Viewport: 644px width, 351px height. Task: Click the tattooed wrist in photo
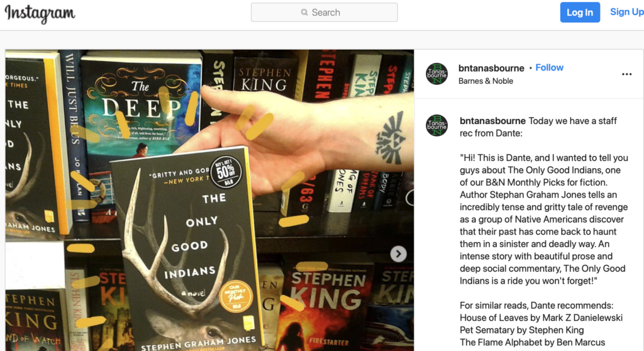(x=390, y=138)
